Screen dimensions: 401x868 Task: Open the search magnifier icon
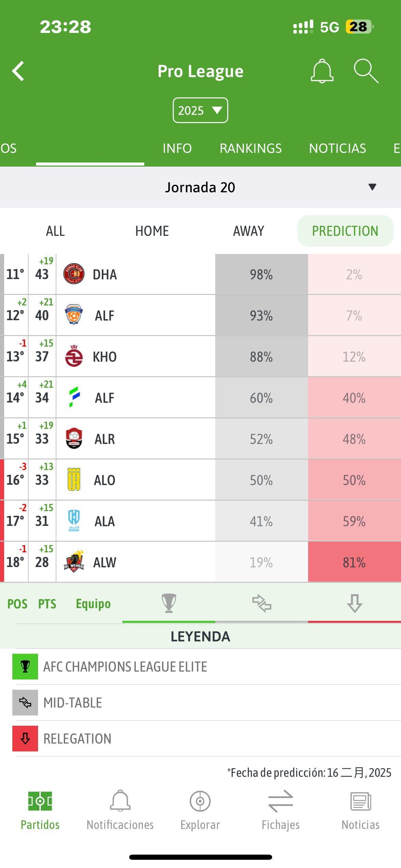click(x=366, y=71)
